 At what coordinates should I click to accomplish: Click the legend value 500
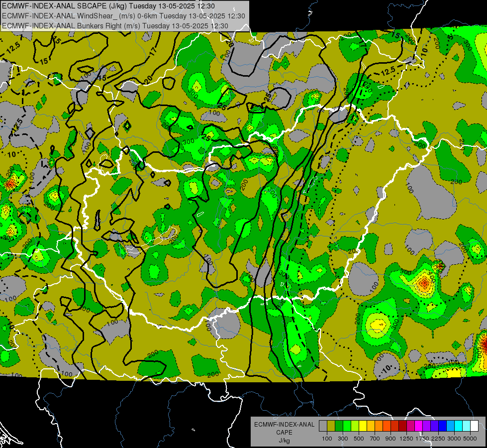(359, 439)
